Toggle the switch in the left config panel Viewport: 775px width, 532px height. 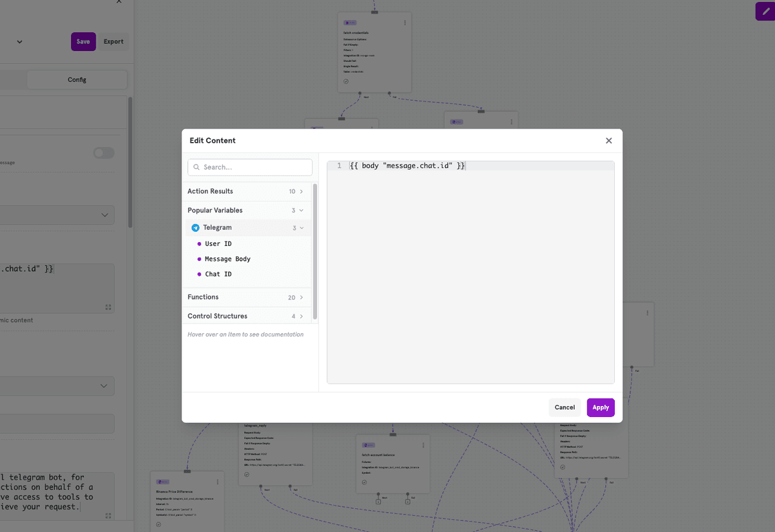[x=103, y=153]
